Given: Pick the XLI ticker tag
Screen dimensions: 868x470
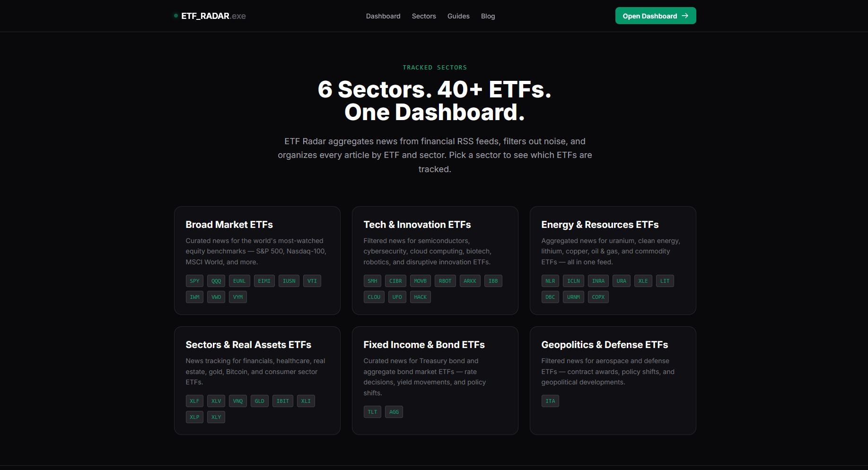Looking at the screenshot, I should point(306,401).
